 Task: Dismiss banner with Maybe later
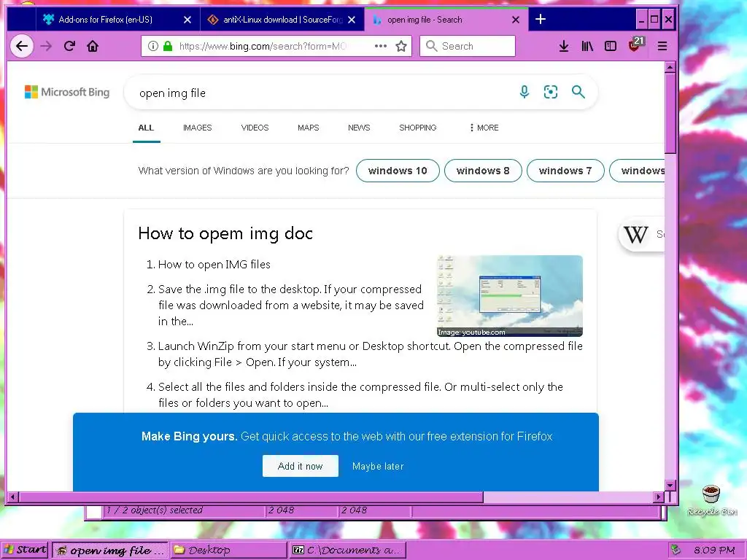(378, 466)
